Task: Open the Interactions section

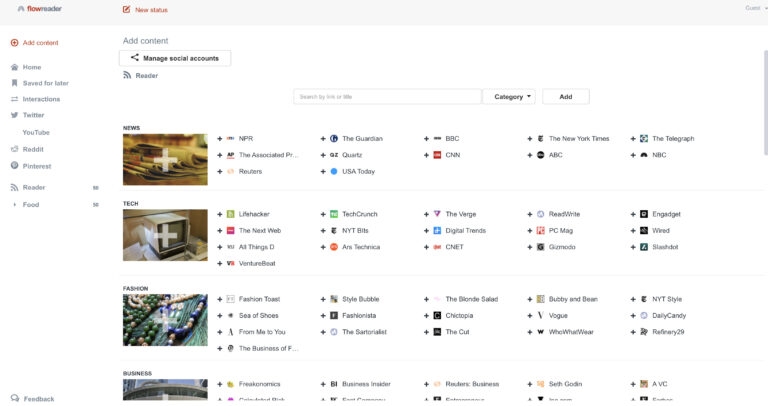Action: point(36,99)
